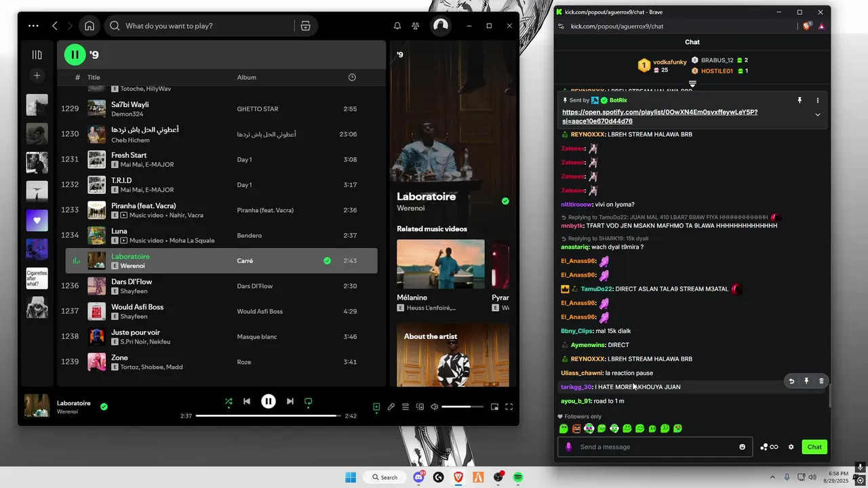
Task: Open Spotify mini player
Action: point(494,407)
